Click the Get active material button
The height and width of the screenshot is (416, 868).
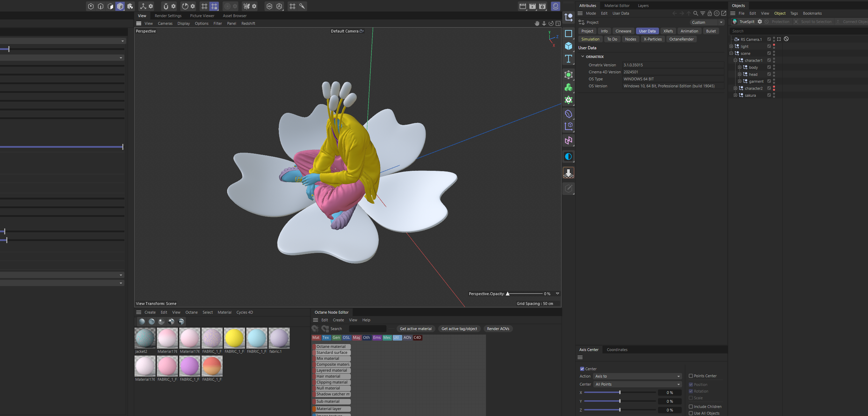tap(415, 329)
